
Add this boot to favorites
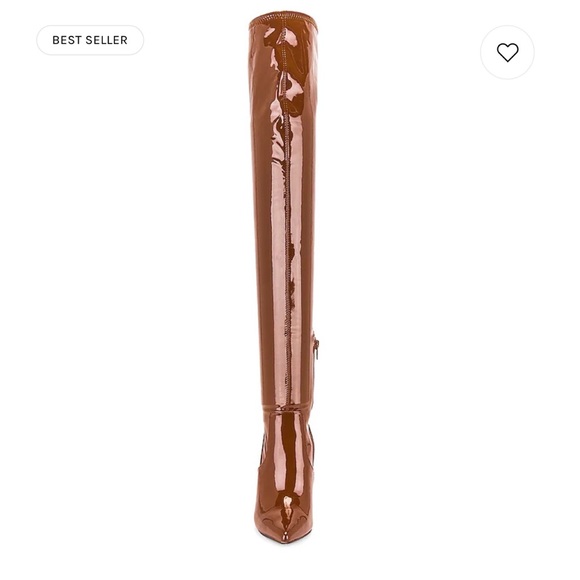pos(507,52)
